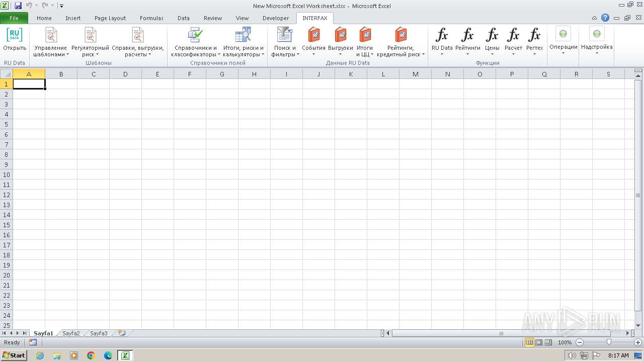This screenshot has width=644, height=362.
Task: Insert Расчет function
Action: [513, 42]
